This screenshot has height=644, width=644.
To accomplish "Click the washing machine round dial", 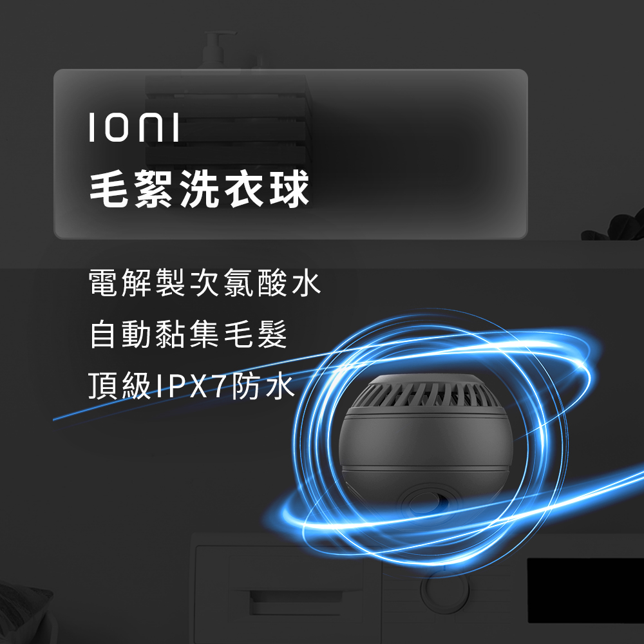I will (x=445, y=588).
